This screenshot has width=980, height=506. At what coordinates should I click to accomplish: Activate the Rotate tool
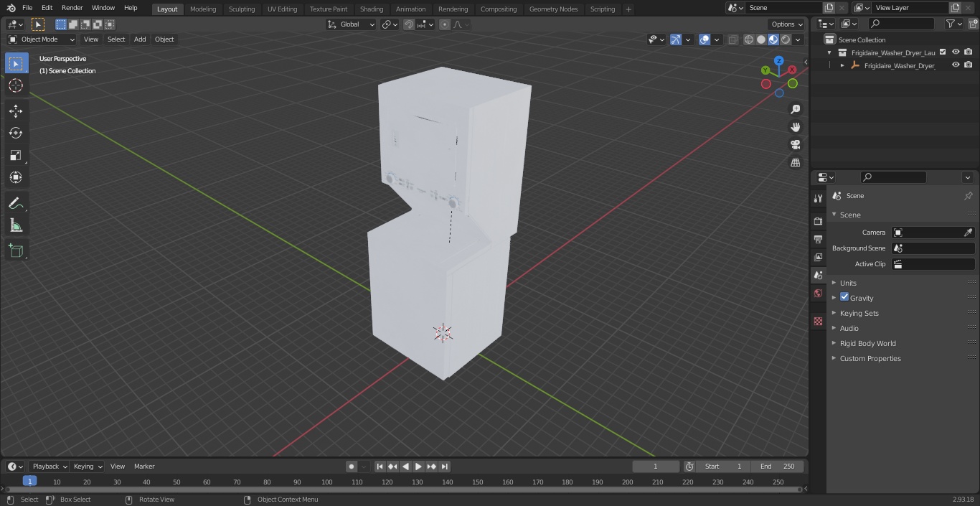tap(16, 133)
